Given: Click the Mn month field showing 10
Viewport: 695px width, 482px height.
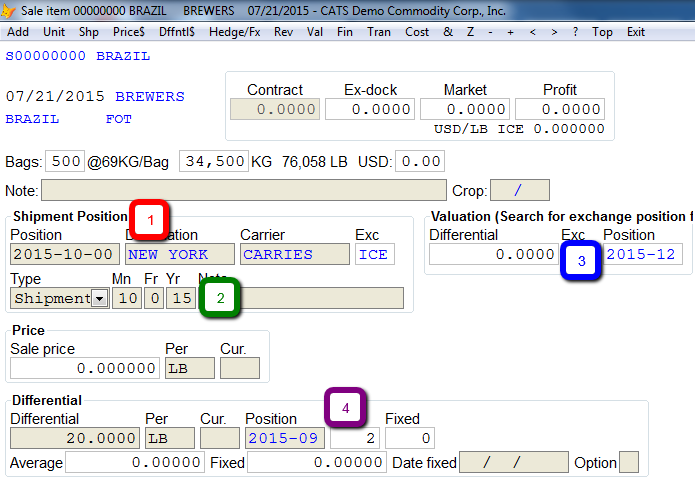Looking at the screenshot, I should [127, 298].
